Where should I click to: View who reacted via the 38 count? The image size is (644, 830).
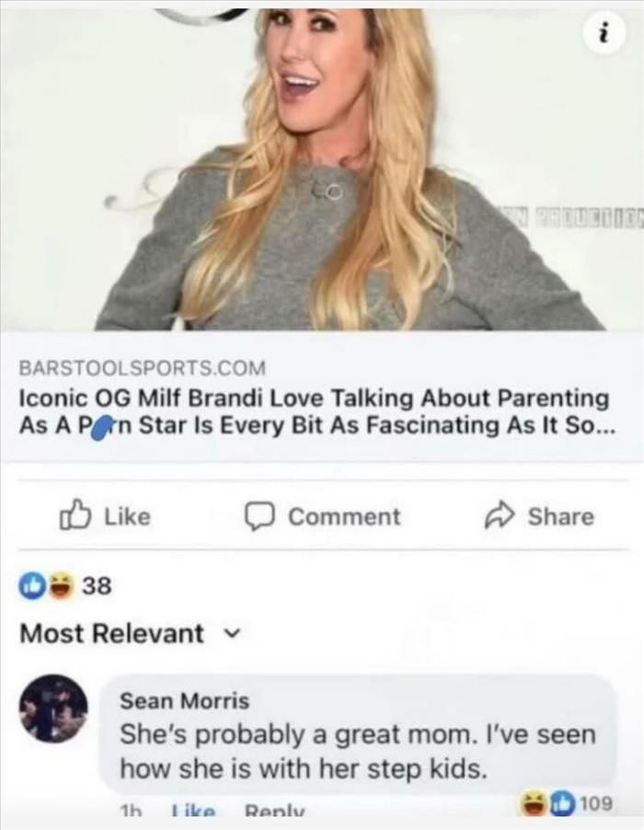98,586
